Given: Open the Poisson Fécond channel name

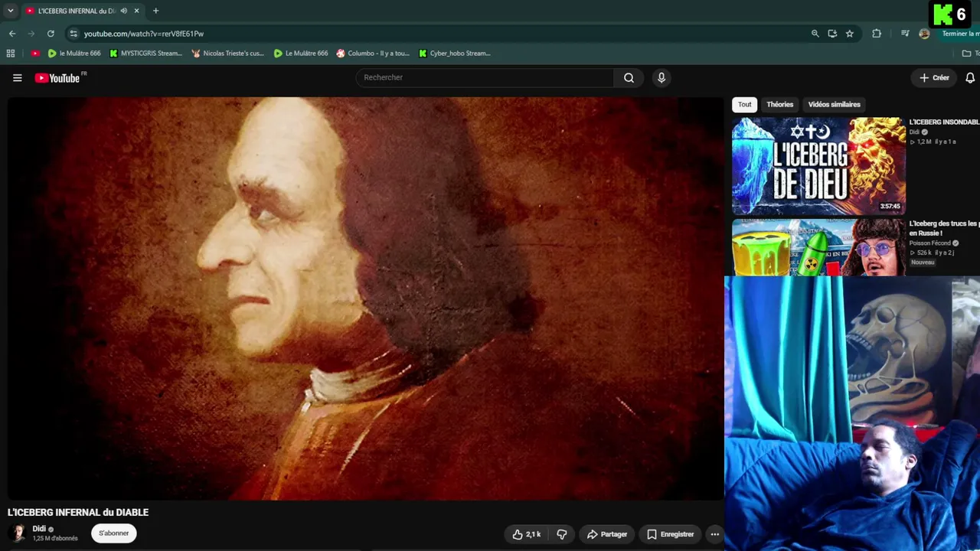Looking at the screenshot, I should pos(929,243).
